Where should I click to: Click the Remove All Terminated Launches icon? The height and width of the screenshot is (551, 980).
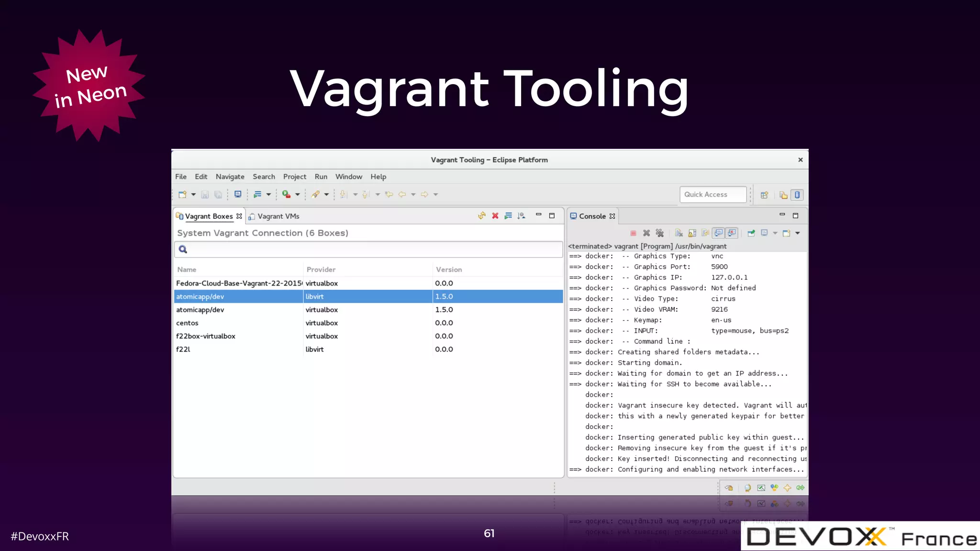(x=660, y=233)
